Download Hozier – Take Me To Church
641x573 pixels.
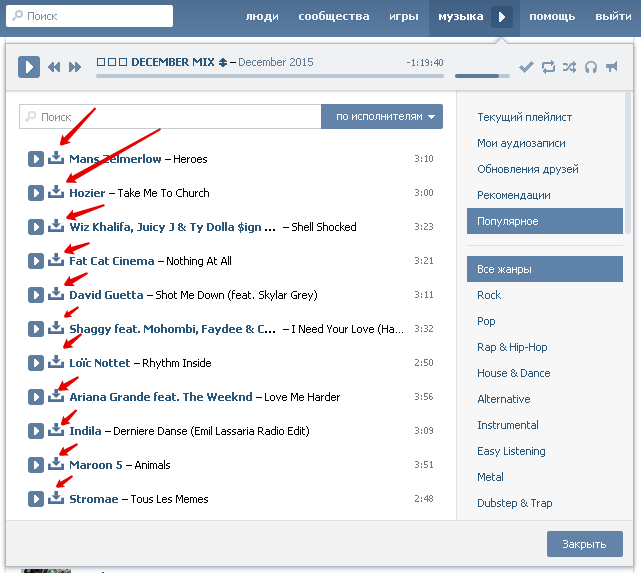point(56,192)
